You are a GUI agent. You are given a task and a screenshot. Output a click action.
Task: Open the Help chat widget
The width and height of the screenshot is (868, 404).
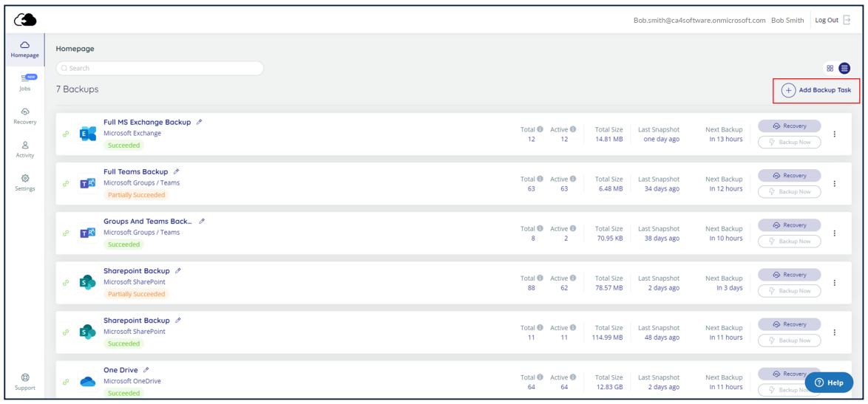(x=829, y=383)
